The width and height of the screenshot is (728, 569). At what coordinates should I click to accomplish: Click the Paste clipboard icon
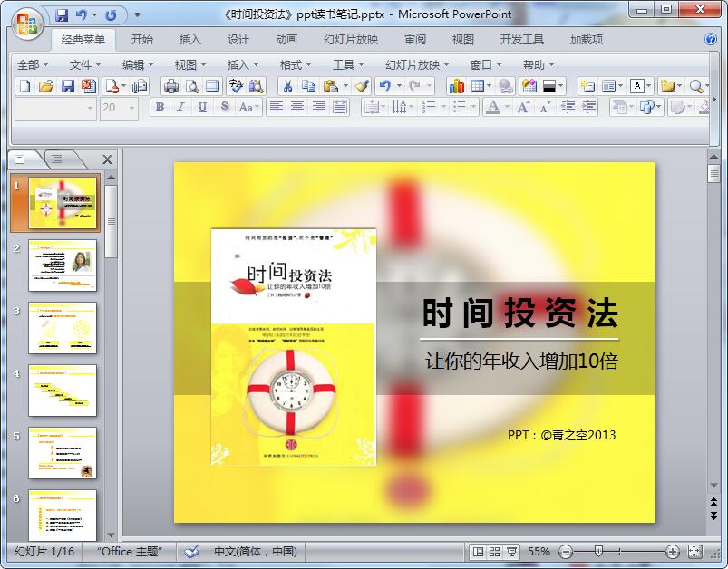pyautogui.click(x=330, y=86)
